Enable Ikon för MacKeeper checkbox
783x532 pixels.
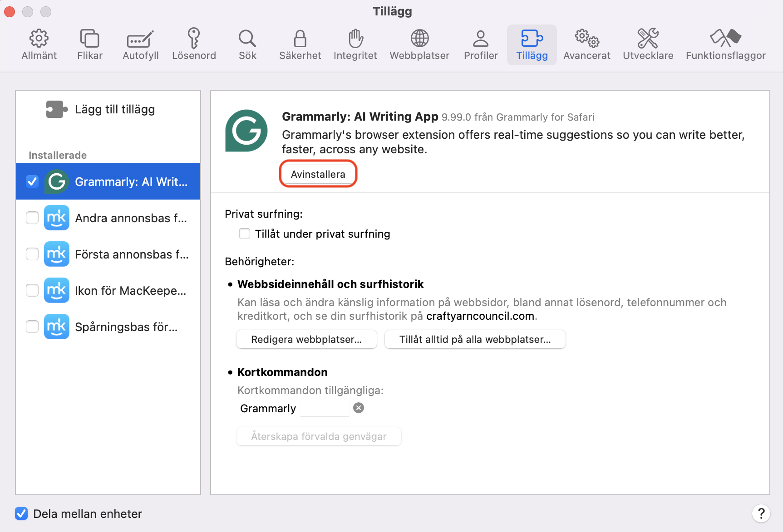pyautogui.click(x=32, y=290)
